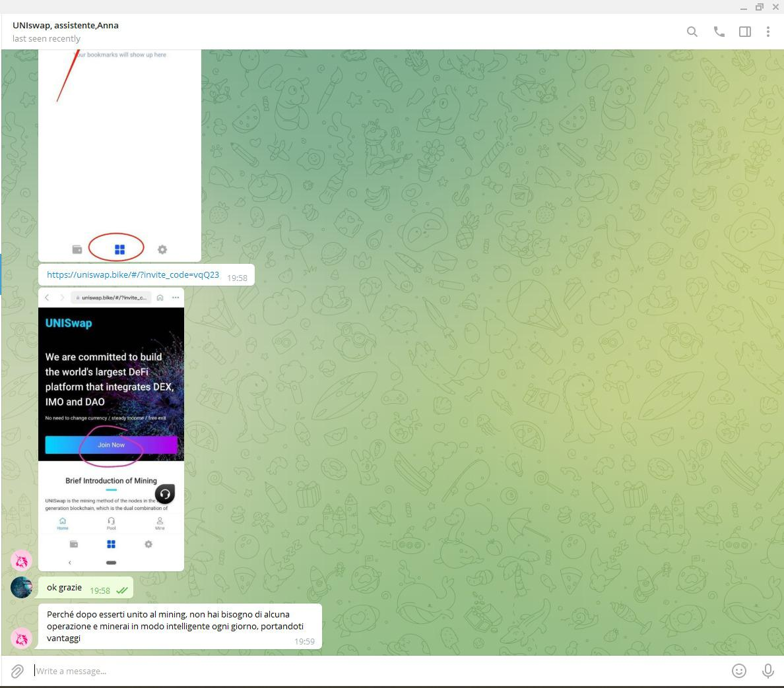Click the dark profile avatar beside 'ok grazie'

click(x=22, y=587)
